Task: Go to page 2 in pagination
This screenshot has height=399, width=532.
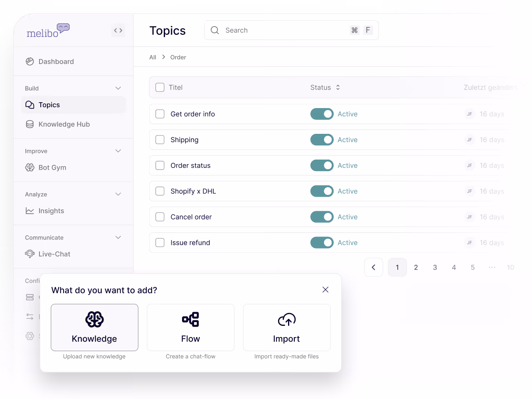Action: (x=416, y=267)
